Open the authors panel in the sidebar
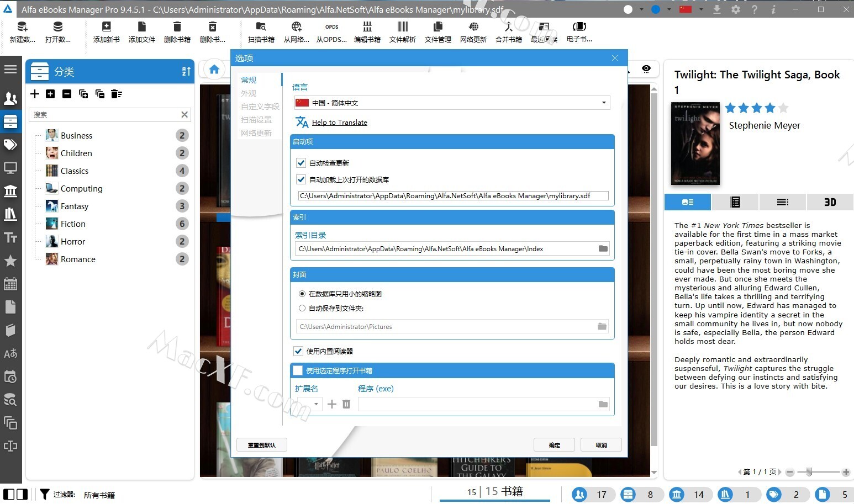 (10, 98)
